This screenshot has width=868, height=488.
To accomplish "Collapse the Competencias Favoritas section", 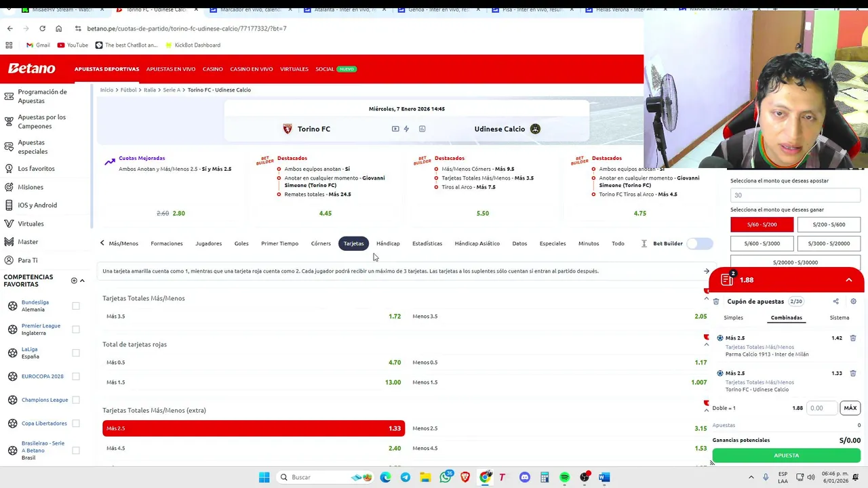I will point(82,281).
